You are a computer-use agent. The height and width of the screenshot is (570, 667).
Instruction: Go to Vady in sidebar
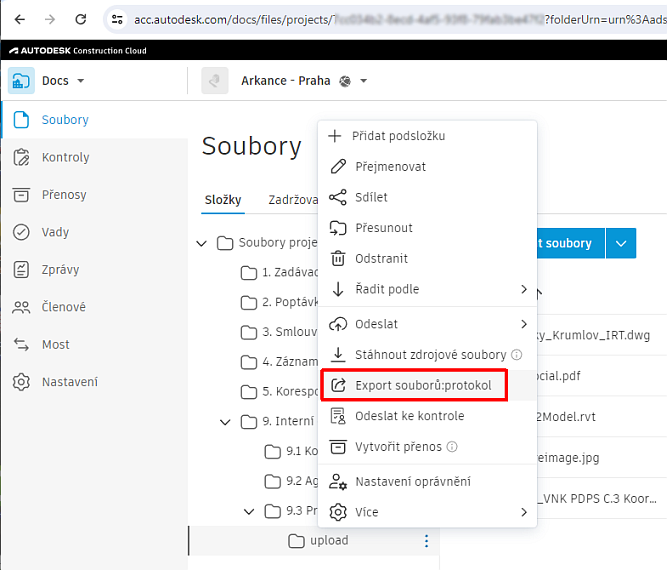55,232
